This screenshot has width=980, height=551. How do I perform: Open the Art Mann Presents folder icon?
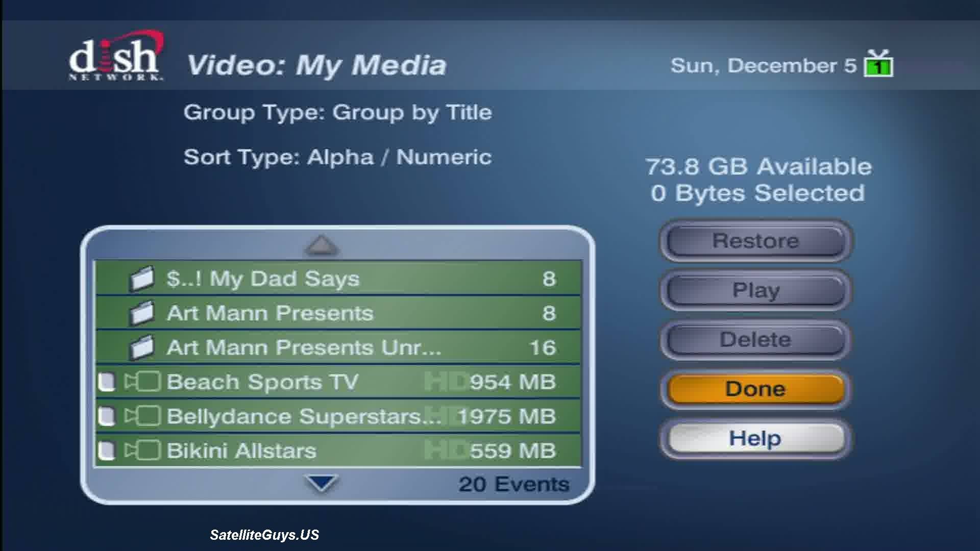[x=141, y=313]
